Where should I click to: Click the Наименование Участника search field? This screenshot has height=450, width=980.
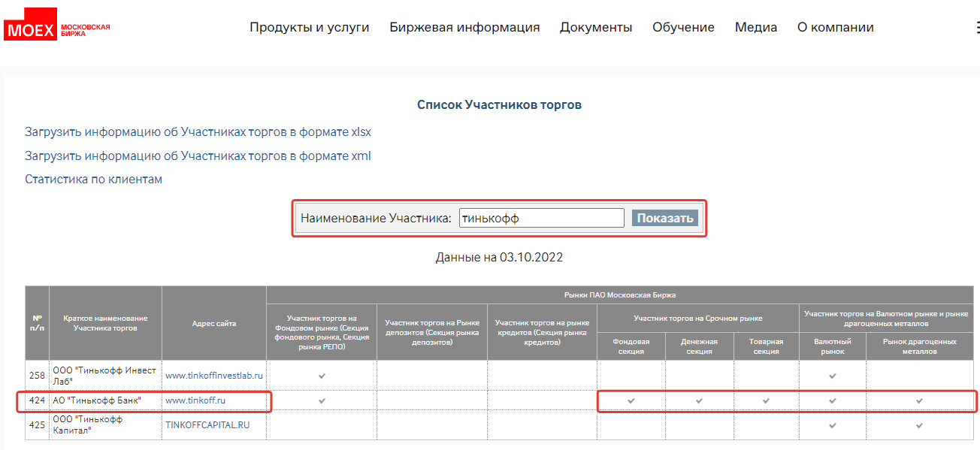(x=541, y=218)
